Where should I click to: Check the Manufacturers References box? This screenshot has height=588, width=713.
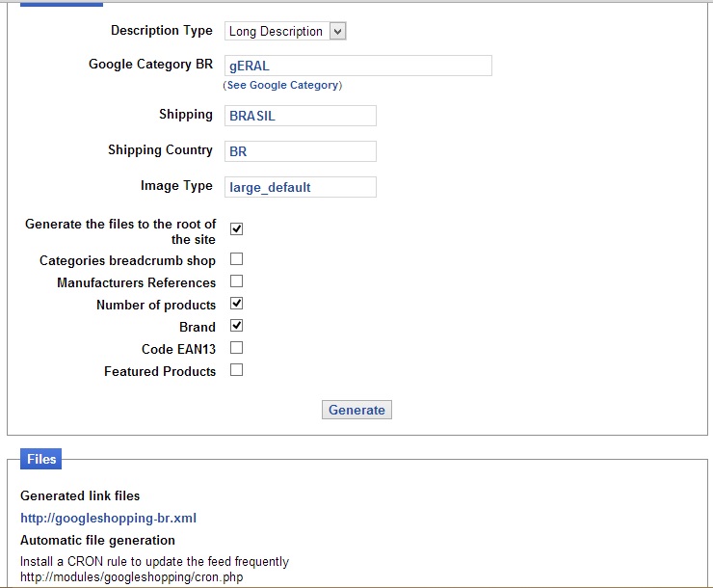[x=236, y=281]
